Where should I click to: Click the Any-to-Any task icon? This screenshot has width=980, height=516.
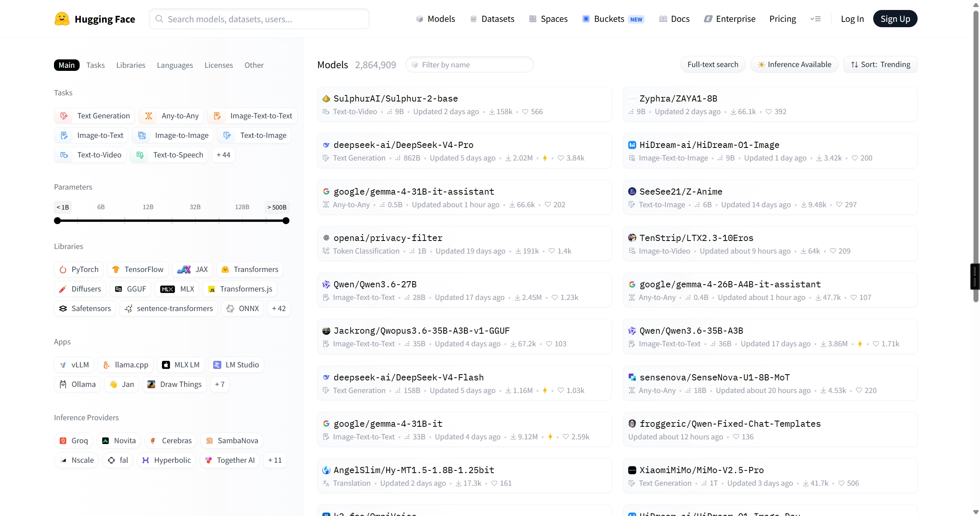tap(149, 116)
